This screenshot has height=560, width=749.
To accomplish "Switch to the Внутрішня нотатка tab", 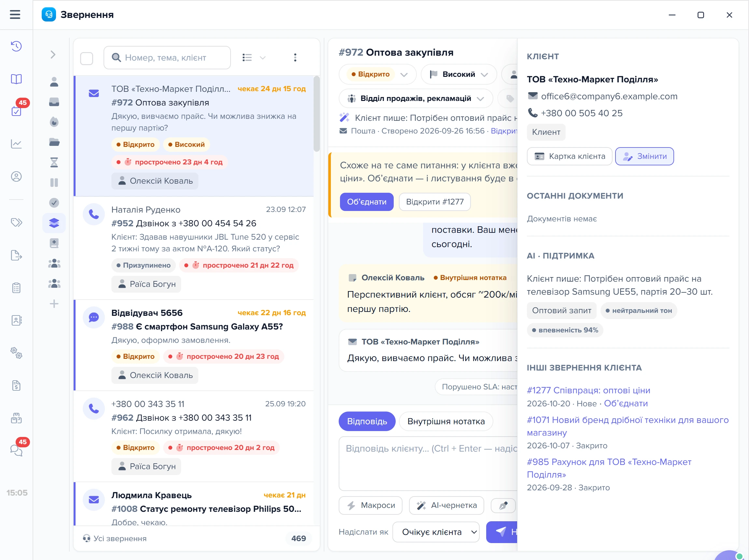I will [x=446, y=422].
